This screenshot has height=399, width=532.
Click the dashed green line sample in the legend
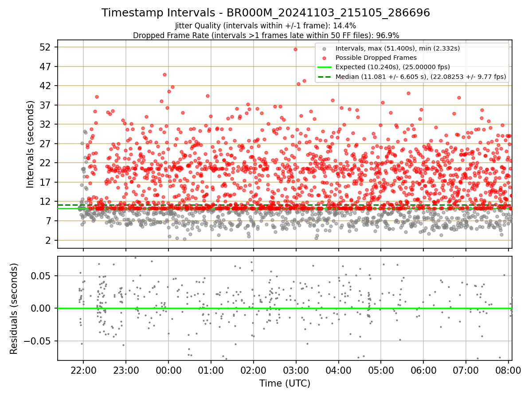click(x=325, y=76)
